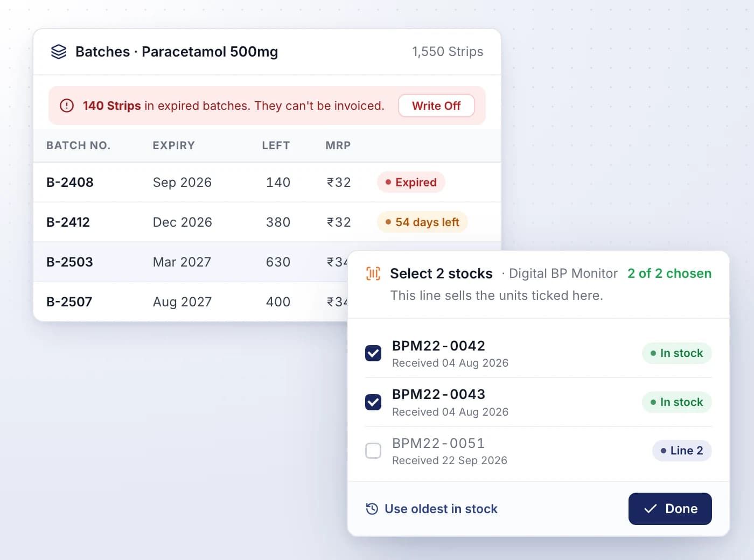Click the ₹32 MRP for B-2408

coord(339,183)
